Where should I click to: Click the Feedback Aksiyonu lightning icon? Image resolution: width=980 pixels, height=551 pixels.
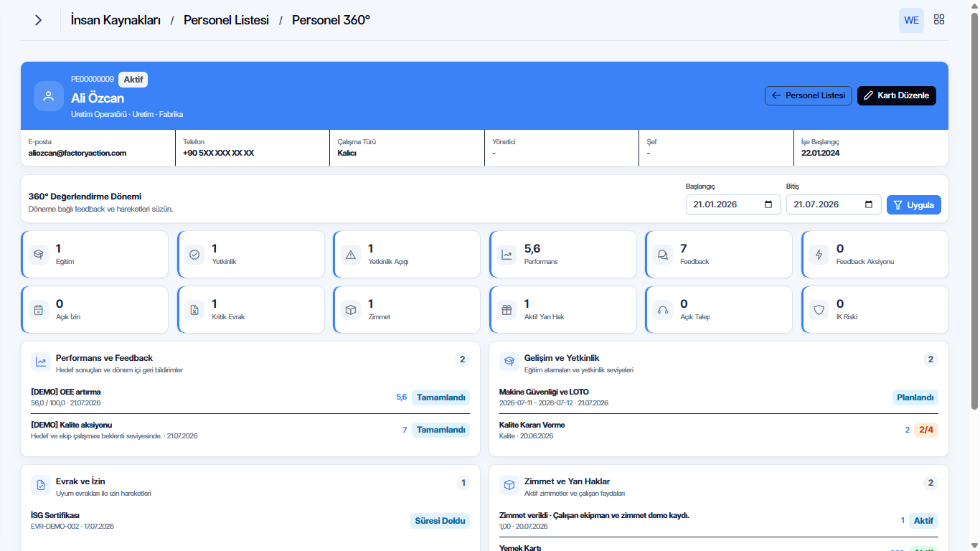click(819, 255)
